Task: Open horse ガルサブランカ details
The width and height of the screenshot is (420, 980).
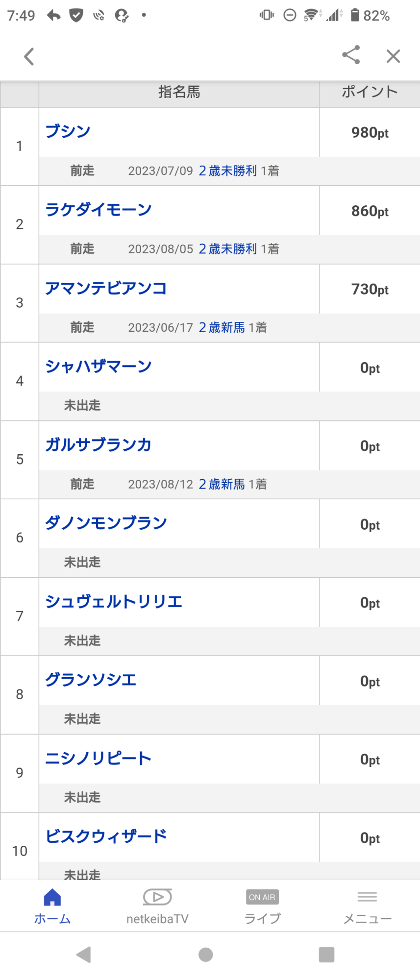Action: click(x=99, y=445)
